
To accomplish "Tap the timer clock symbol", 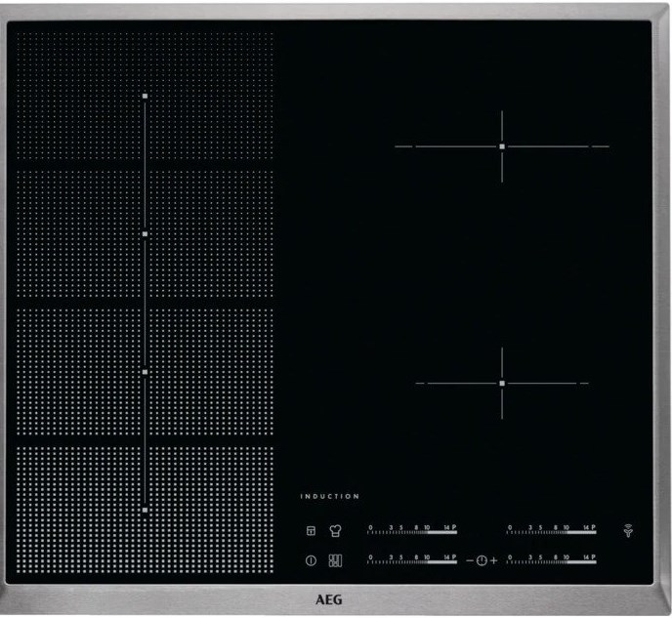I will [x=482, y=560].
